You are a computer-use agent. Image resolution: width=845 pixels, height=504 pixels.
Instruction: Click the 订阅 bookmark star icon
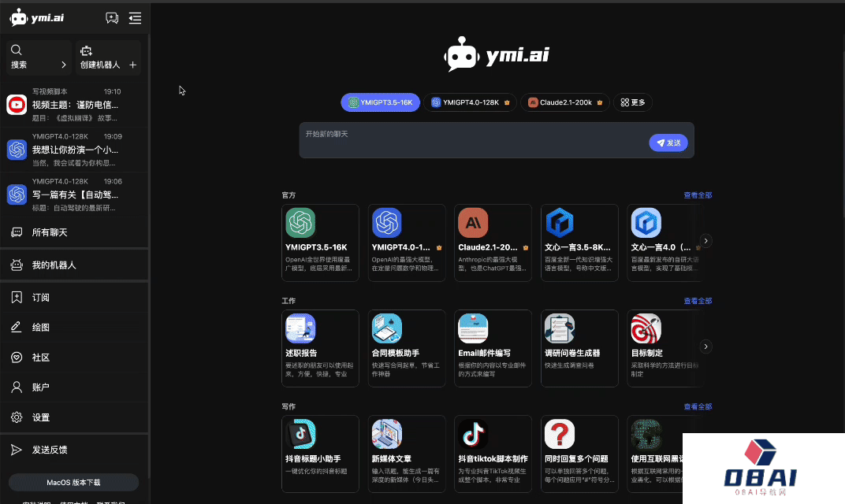[17, 297]
